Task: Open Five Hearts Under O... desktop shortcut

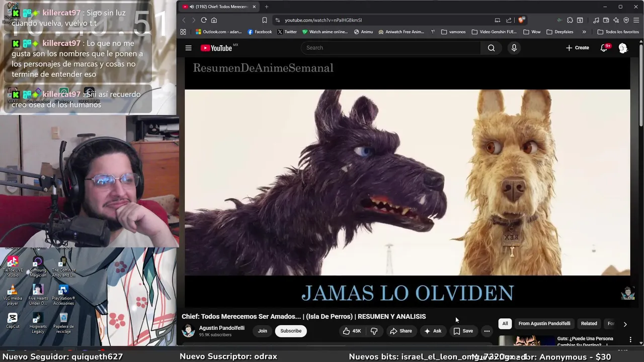Action: 38,295
